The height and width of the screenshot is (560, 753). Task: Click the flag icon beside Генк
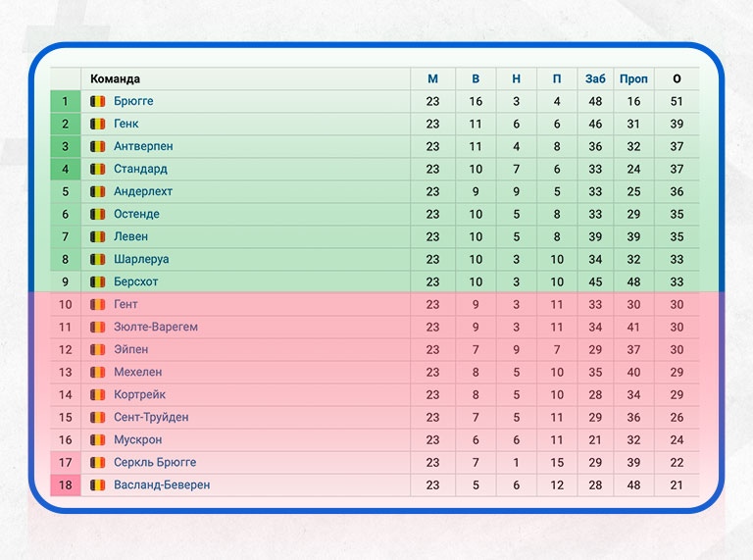coord(98,124)
